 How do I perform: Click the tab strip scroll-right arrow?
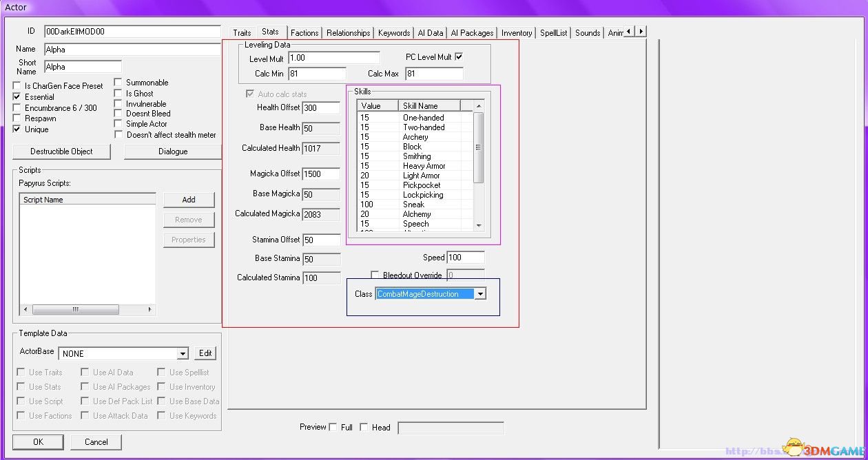tap(641, 31)
